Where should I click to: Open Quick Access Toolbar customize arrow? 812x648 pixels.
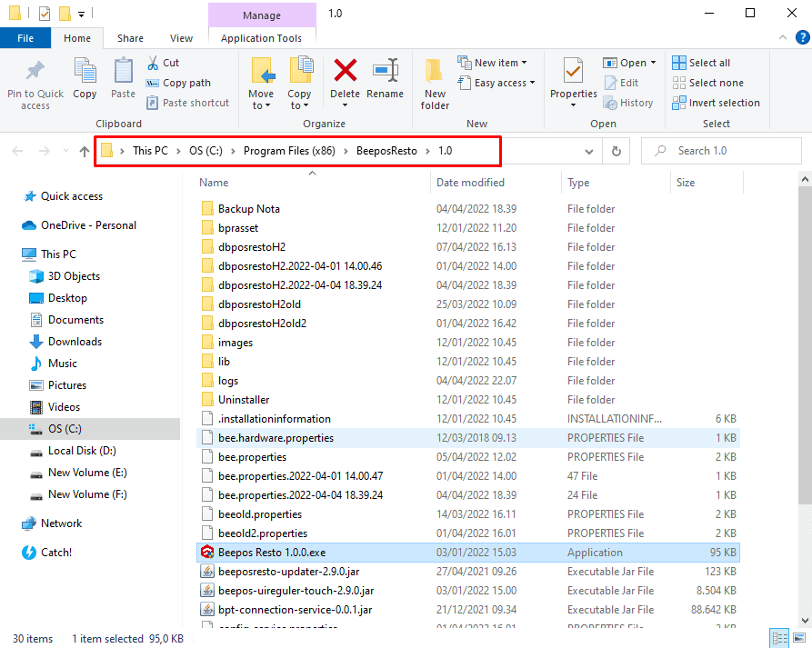[81, 14]
